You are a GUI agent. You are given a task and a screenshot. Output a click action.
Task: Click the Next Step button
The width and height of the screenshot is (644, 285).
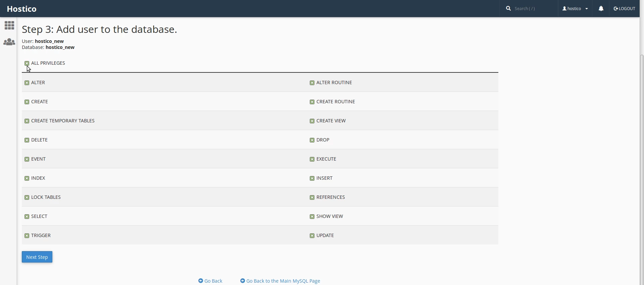[x=37, y=257]
